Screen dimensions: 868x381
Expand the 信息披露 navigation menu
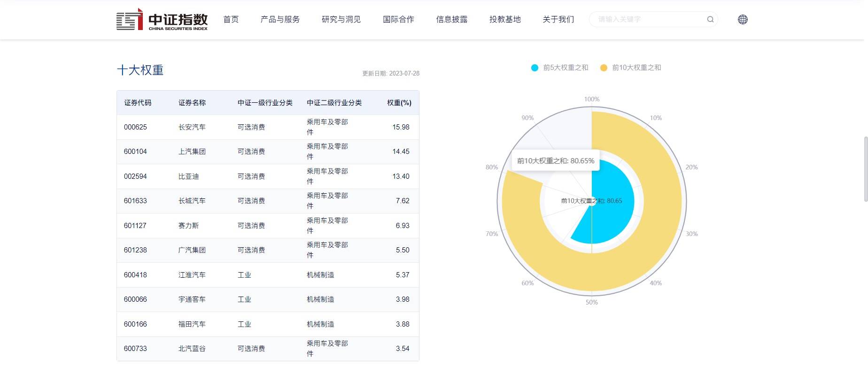(x=451, y=19)
